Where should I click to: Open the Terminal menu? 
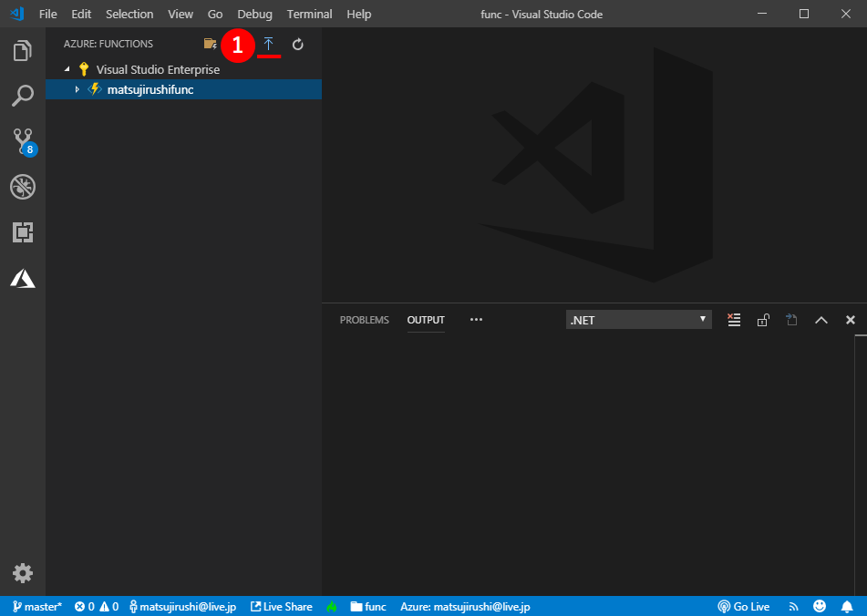310,14
